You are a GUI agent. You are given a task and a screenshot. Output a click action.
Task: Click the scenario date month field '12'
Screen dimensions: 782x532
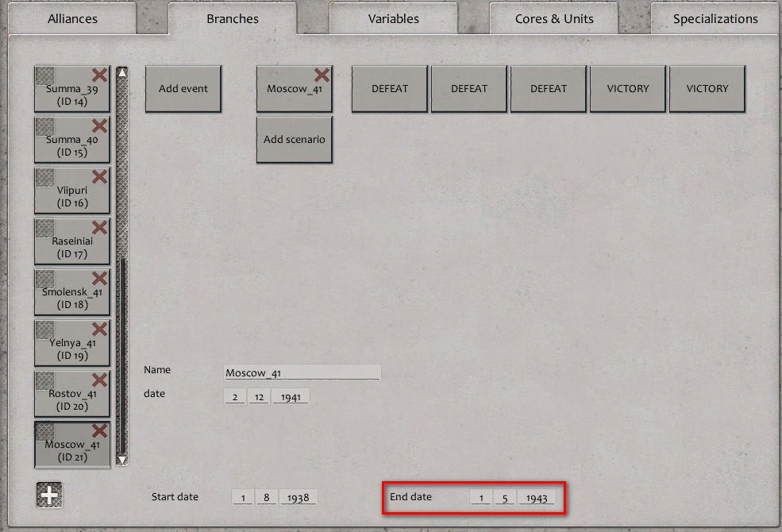click(259, 397)
